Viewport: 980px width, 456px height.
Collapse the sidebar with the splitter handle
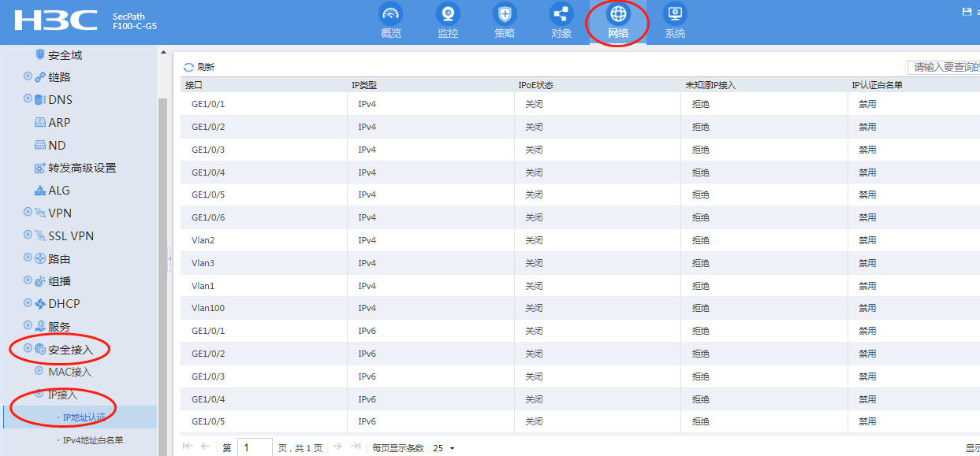[x=169, y=258]
